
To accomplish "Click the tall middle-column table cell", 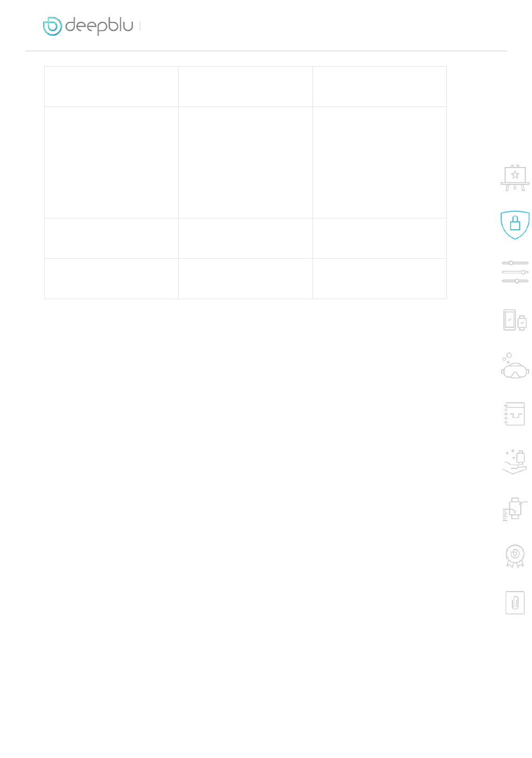I will [245, 162].
